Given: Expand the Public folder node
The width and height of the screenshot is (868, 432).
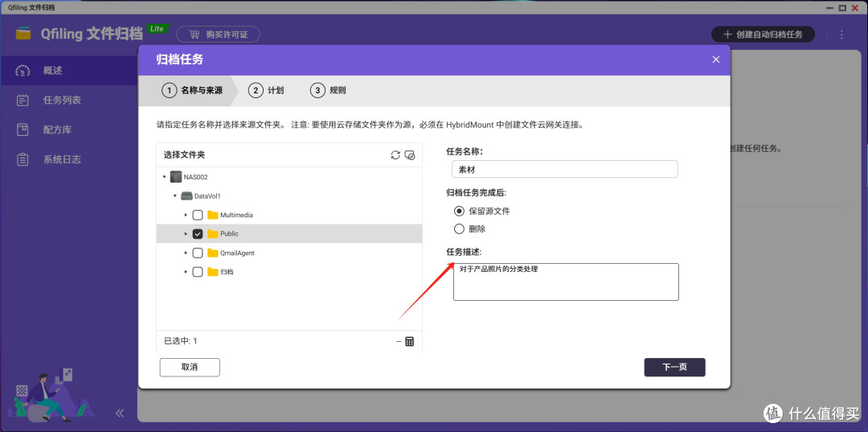Looking at the screenshot, I should pyautogui.click(x=186, y=234).
